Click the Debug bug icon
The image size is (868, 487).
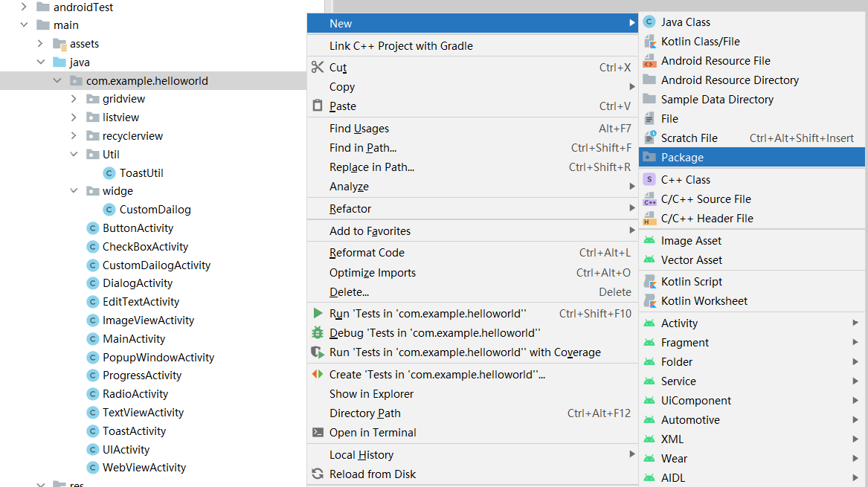click(x=318, y=333)
